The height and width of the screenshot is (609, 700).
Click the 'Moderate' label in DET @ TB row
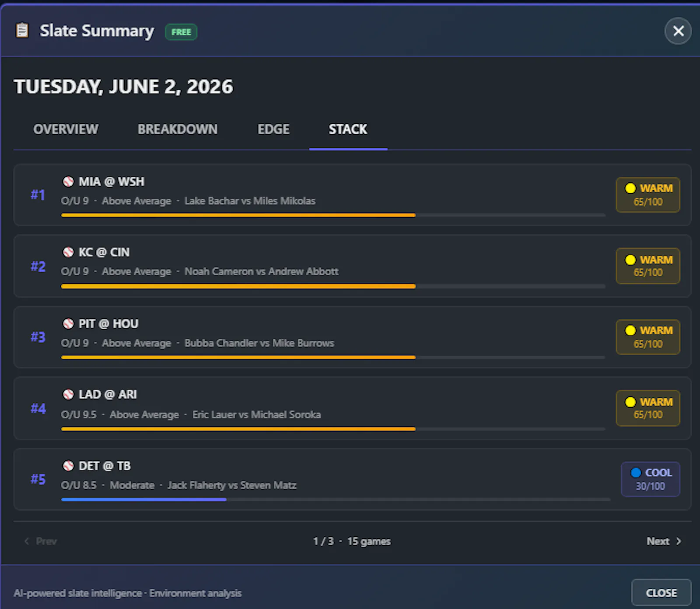coord(132,485)
